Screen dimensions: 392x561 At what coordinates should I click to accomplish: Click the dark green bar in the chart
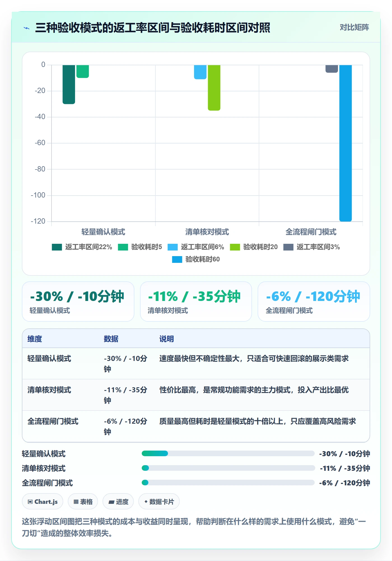pos(69,84)
